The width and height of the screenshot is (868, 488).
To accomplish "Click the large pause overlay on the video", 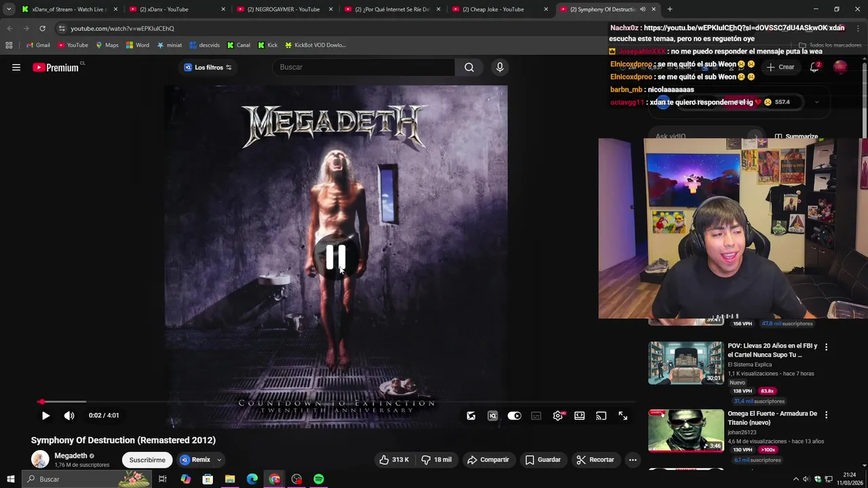I will [x=336, y=257].
